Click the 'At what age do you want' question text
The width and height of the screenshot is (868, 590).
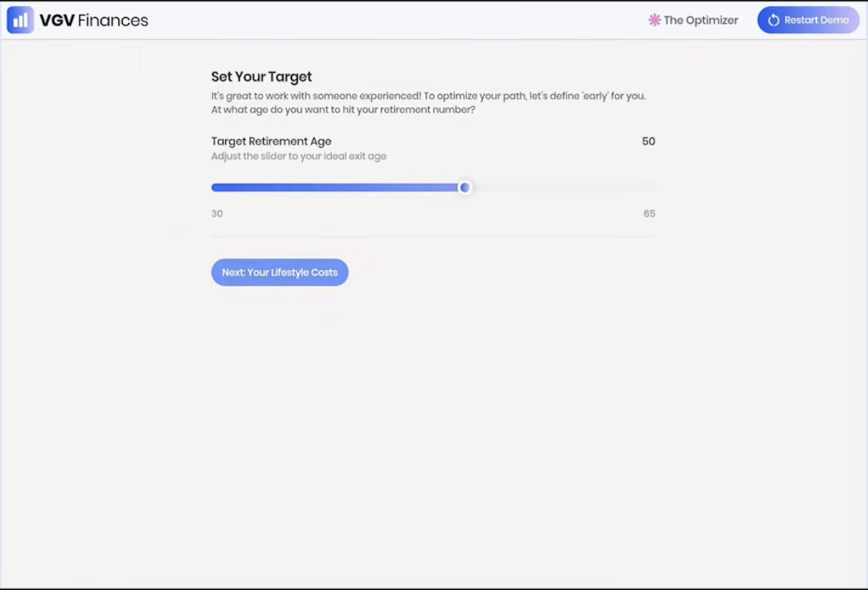tap(344, 109)
